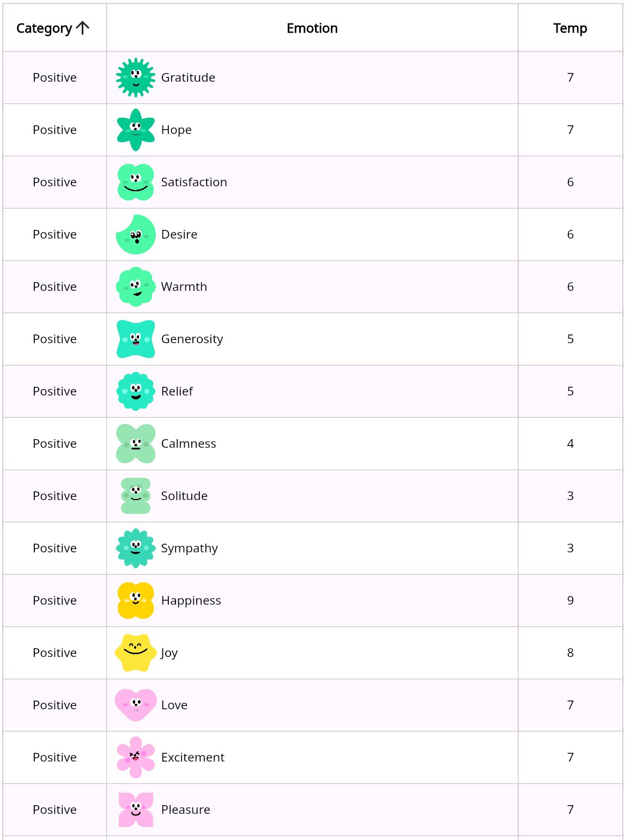The image size is (630, 840).
Task: Click the Excitement pink flower icon
Action: pyautogui.click(x=136, y=758)
